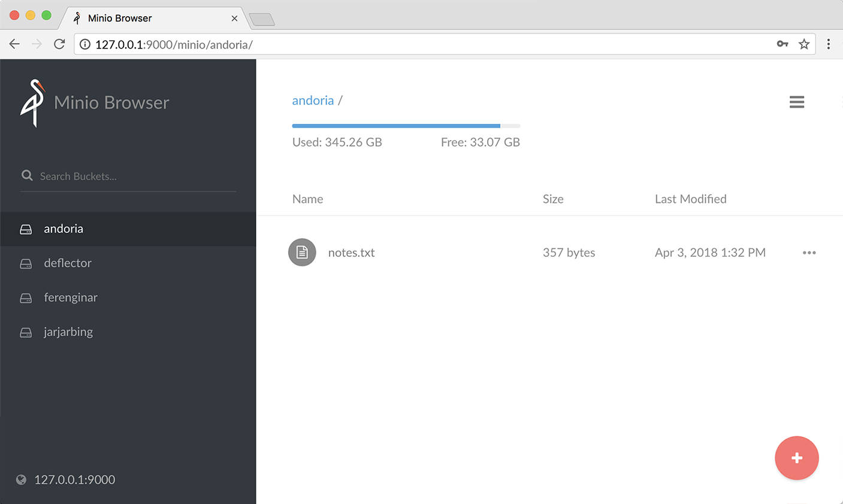Click the andoria breadcrumb link

[313, 101]
